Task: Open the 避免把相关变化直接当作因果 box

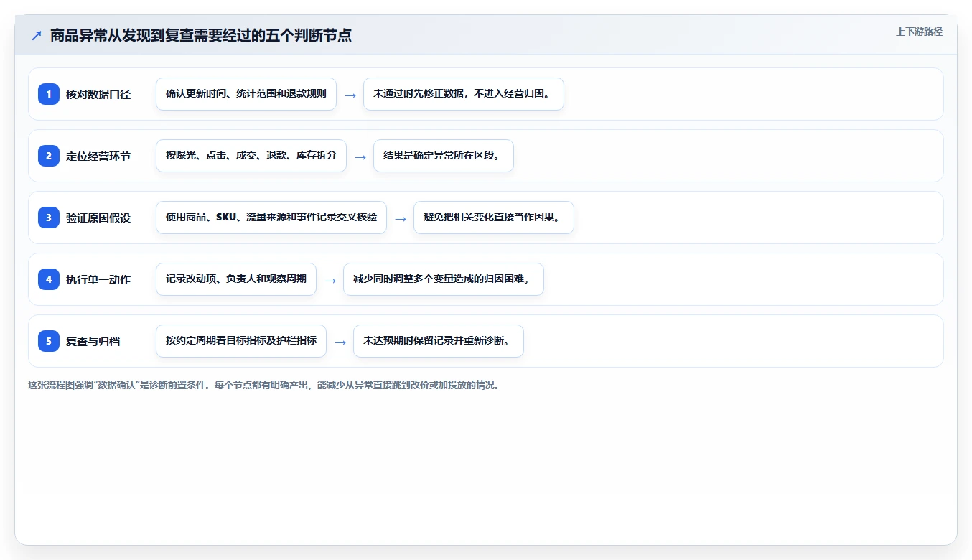Action: click(494, 218)
